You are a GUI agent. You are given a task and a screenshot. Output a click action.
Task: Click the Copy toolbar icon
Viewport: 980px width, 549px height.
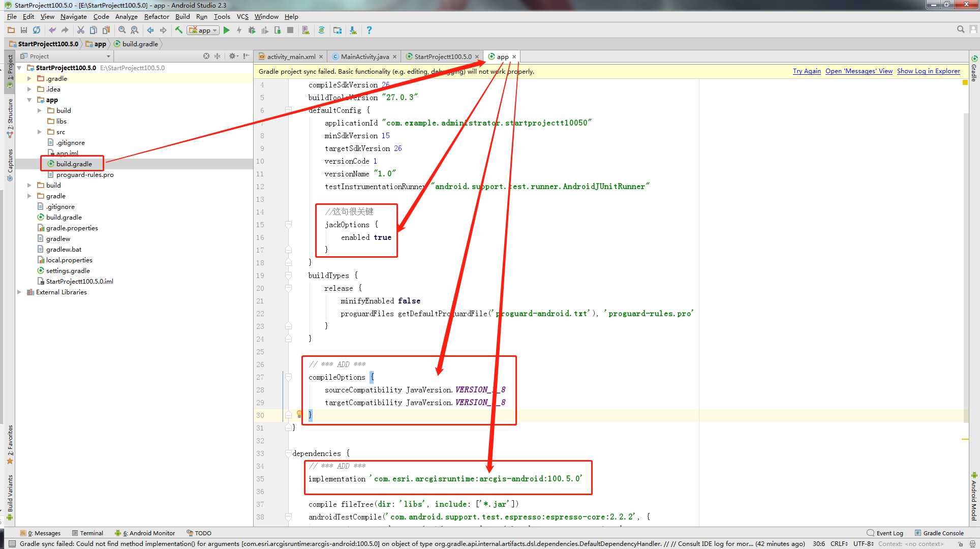pyautogui.click(x=93, y=30)
